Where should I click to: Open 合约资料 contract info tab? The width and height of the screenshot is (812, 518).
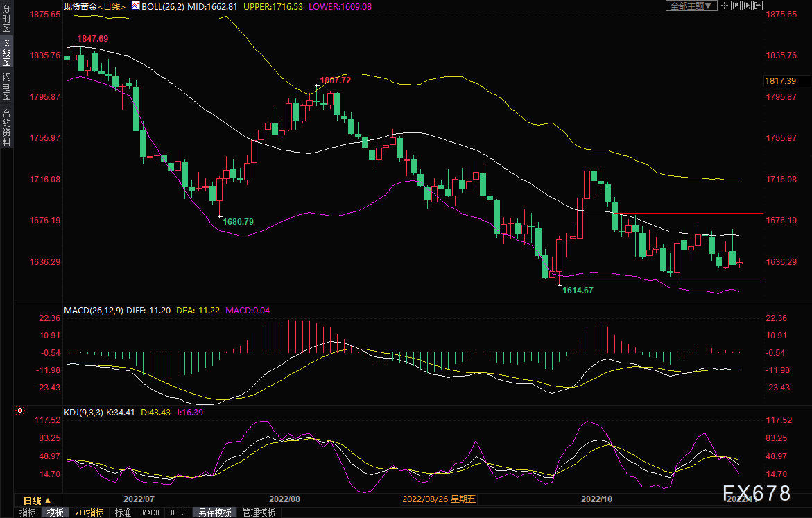tap(6, 127)
